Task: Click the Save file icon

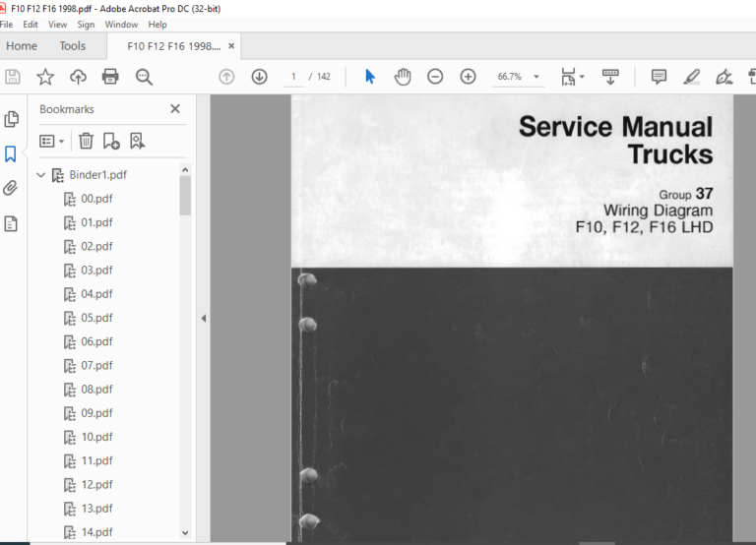Action: (x=13, y=77)
